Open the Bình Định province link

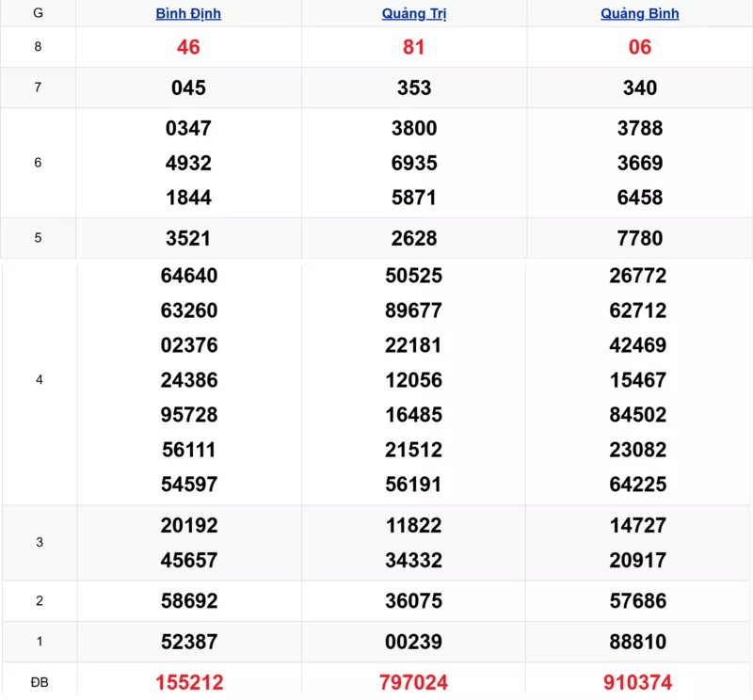(188, 14)
